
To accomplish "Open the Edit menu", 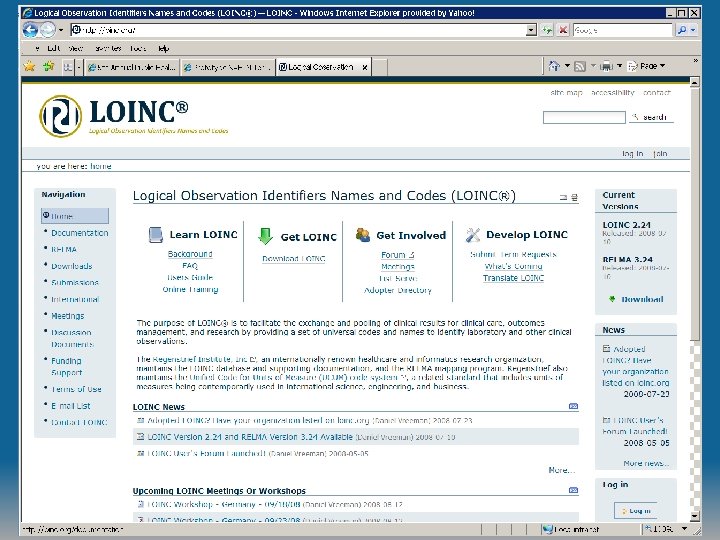I will click(54, 48).
